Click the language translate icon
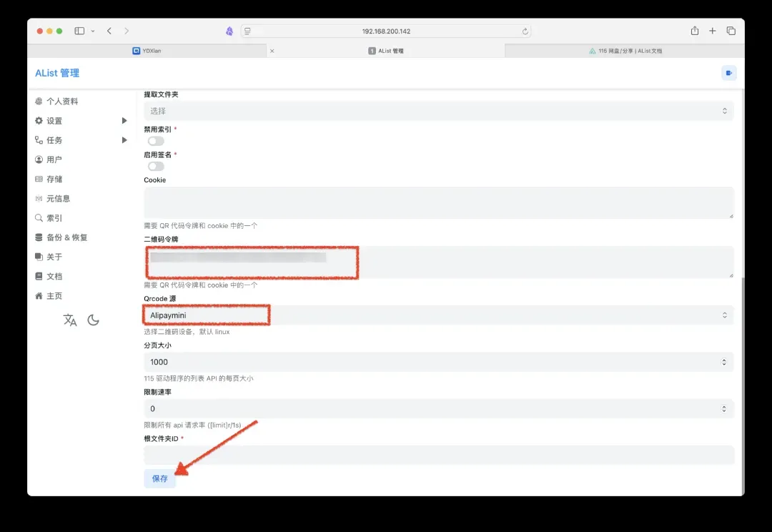 coord(70,320)
